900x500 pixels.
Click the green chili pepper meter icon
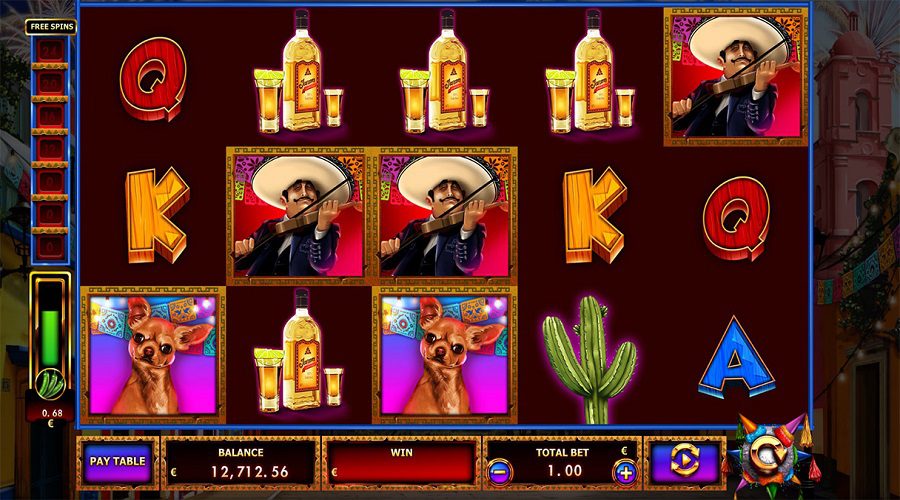50,385
